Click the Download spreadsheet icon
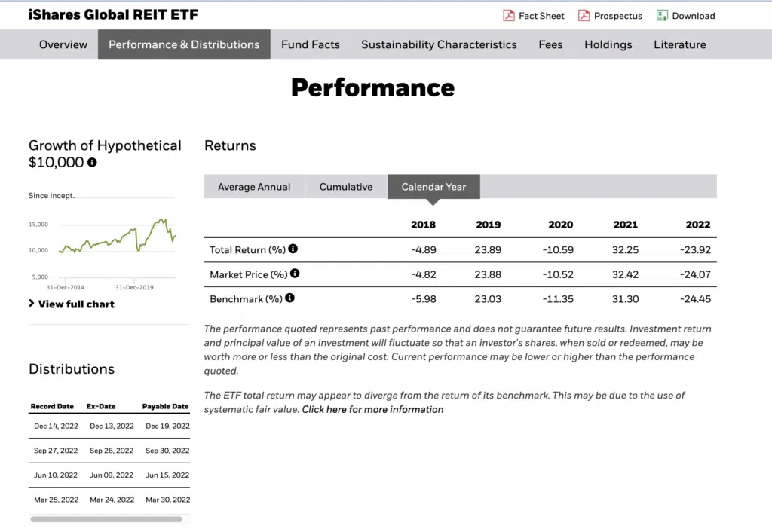Screen dimensions: 772x532 (662, 16)
